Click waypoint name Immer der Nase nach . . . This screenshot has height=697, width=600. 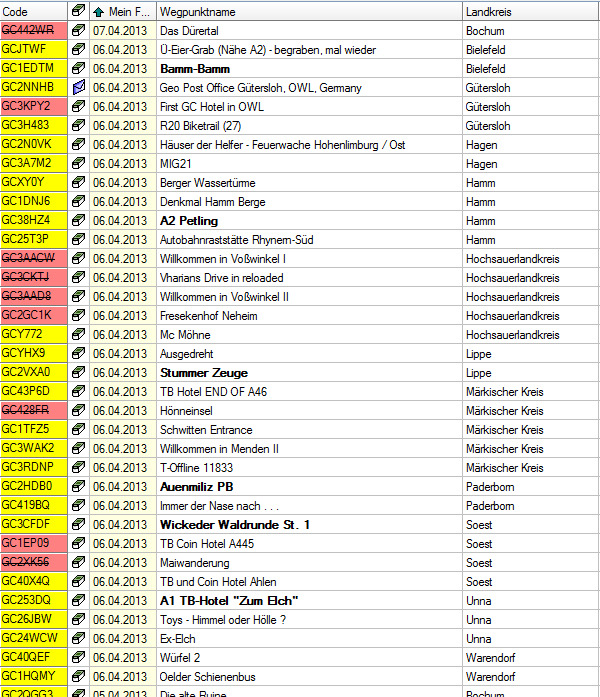219,506
